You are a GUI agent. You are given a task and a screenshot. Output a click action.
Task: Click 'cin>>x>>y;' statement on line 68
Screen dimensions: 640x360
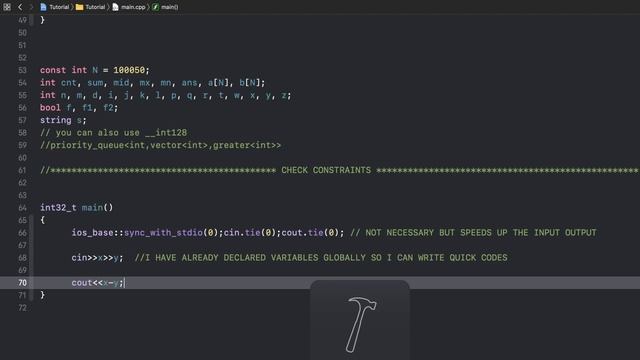coord(97,258)
